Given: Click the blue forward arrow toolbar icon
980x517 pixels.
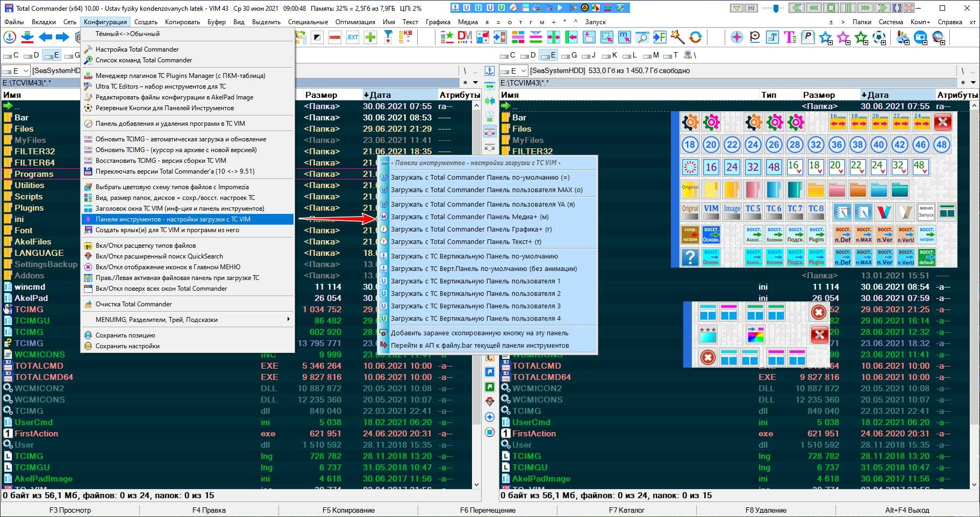Looking at the screenshot, I should click(63, 37).
